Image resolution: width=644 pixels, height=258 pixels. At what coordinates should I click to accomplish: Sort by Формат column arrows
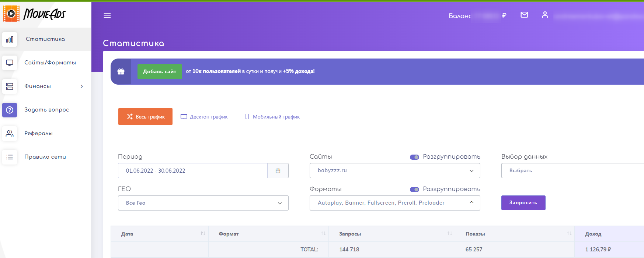[323, 233]
